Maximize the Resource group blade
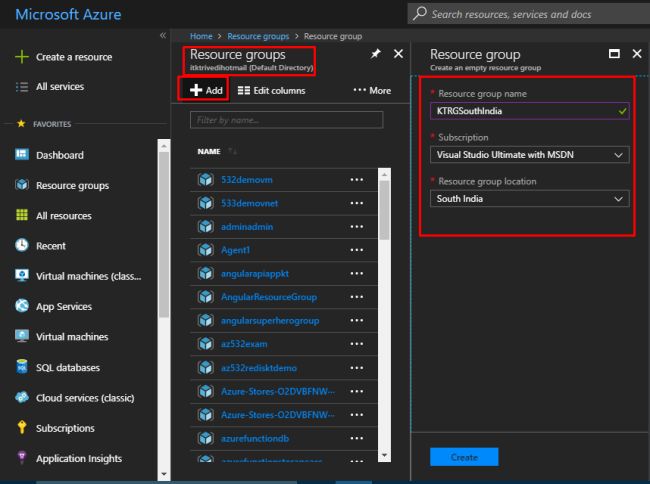This screenshot has width=650, height=484. 614,54
